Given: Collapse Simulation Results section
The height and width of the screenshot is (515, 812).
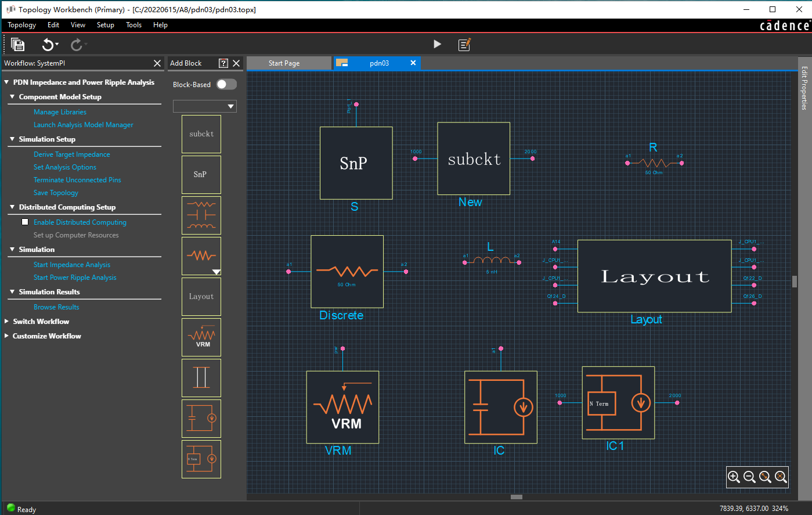Looking at the screenshot, I should click(12, 292).
